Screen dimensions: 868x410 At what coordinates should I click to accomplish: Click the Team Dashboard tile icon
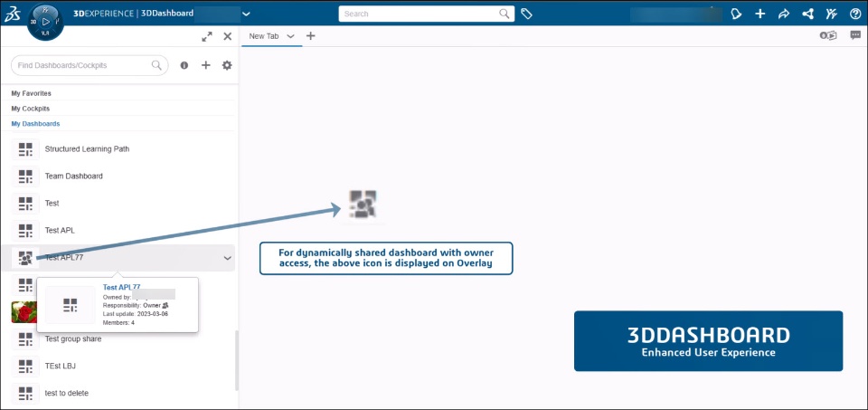[25, 176]
